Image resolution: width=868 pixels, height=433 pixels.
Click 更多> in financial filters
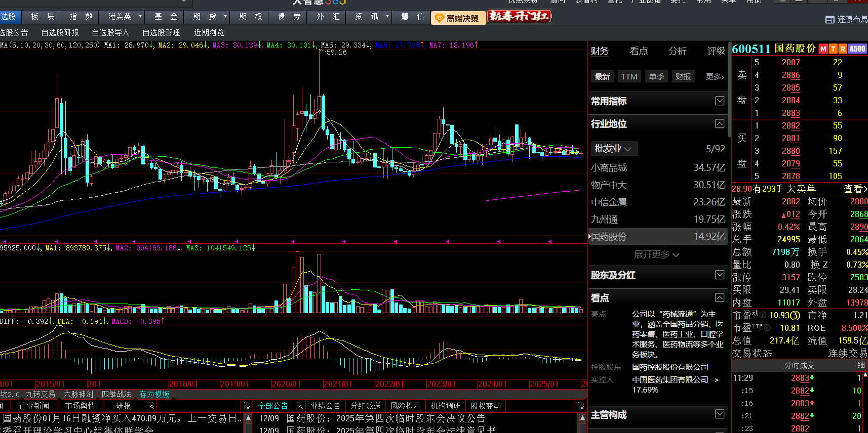pos(715,76)
